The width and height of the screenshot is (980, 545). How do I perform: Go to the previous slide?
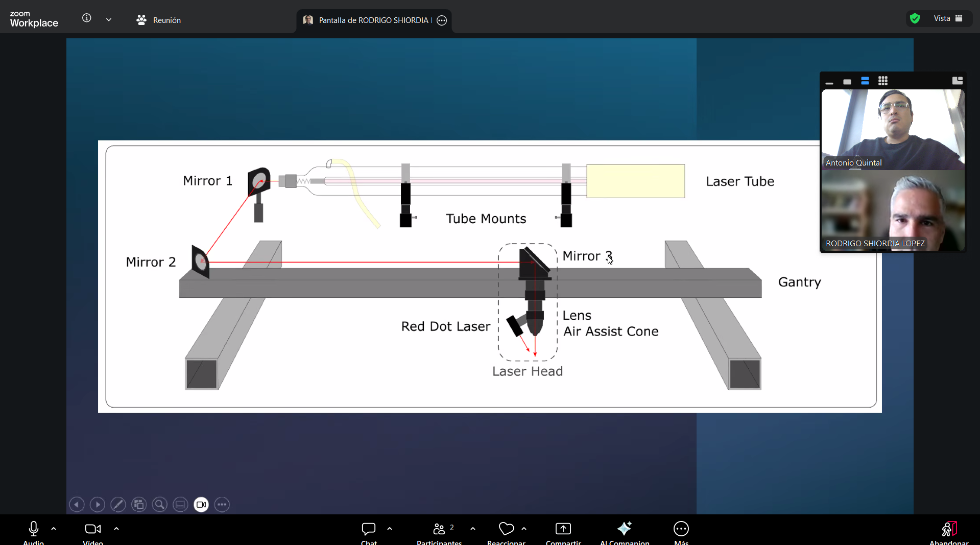click(x=77, y=505)
